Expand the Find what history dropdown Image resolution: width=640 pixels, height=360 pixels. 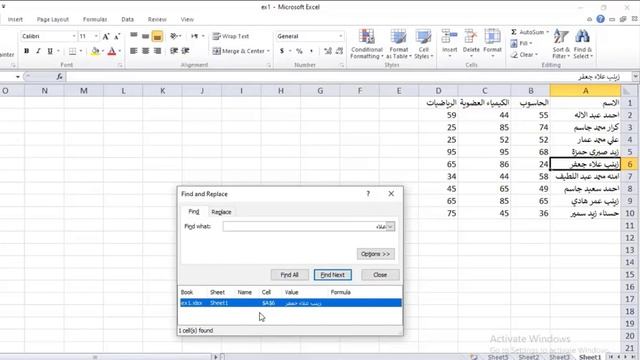click(390, 226)
